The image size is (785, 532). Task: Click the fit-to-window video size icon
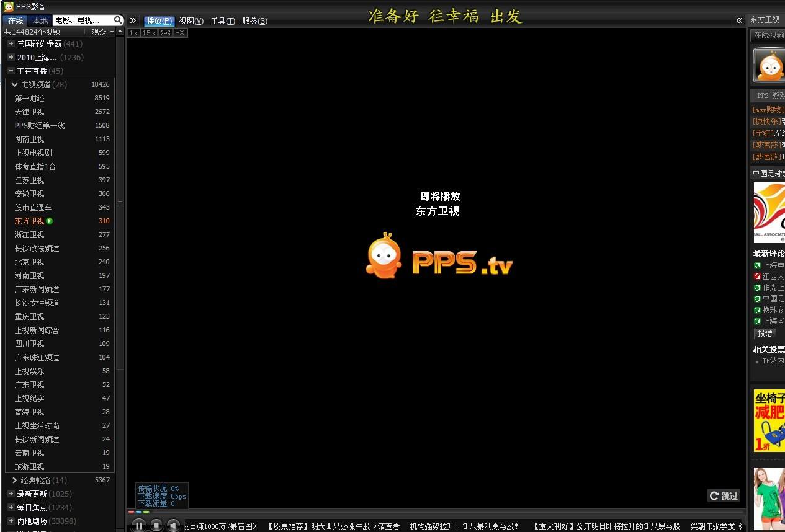click(165, 33)
